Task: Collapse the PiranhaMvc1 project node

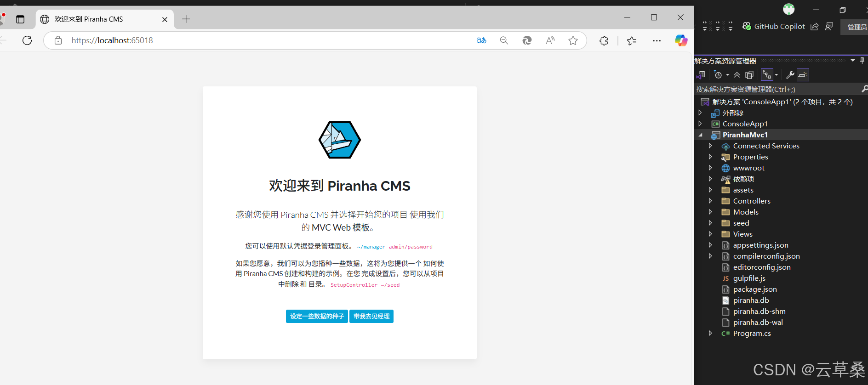Action: pos(700,135)
